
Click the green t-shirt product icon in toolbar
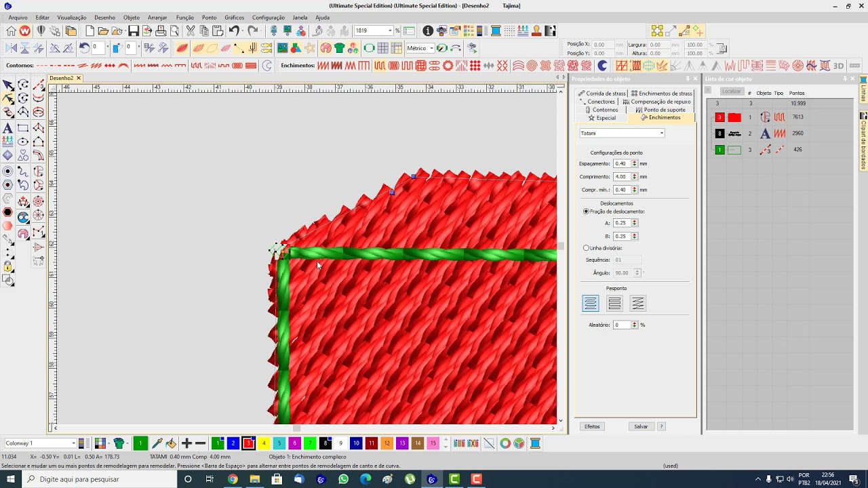(x=340, y=48)
